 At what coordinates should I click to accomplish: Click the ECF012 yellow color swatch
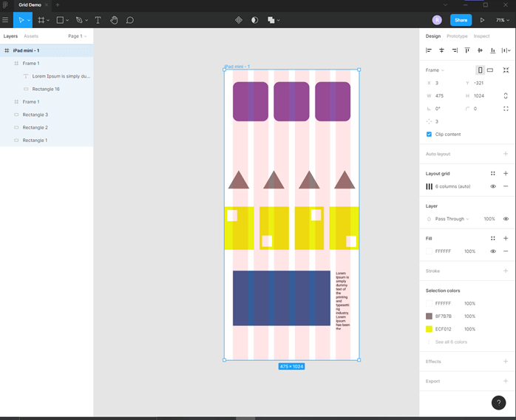(429, 329)
